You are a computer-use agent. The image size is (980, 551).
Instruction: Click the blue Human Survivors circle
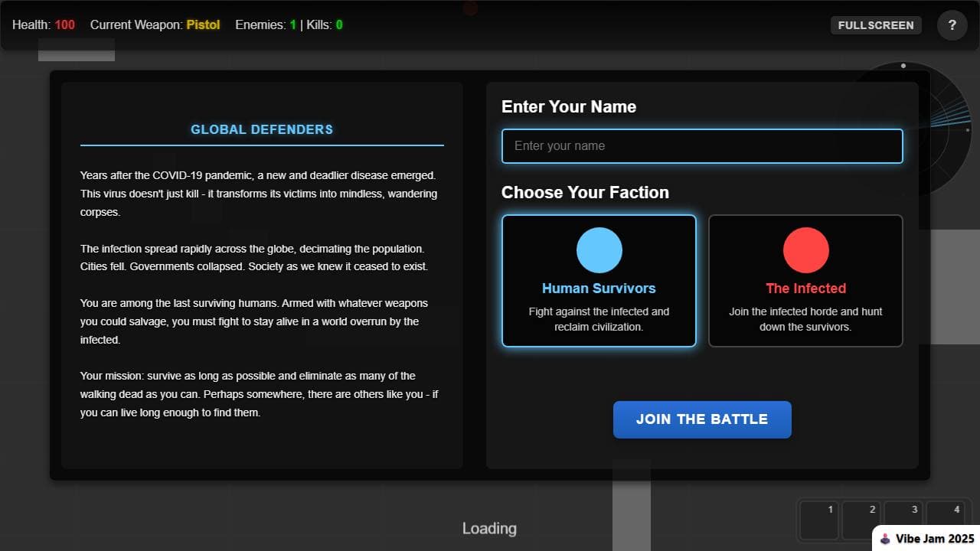click(x=599, y=250)
